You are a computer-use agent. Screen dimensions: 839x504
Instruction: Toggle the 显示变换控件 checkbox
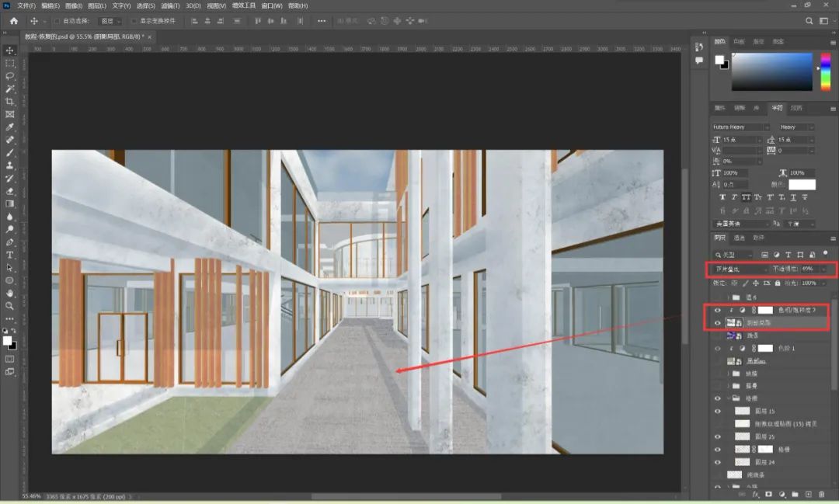click(134, 21)
